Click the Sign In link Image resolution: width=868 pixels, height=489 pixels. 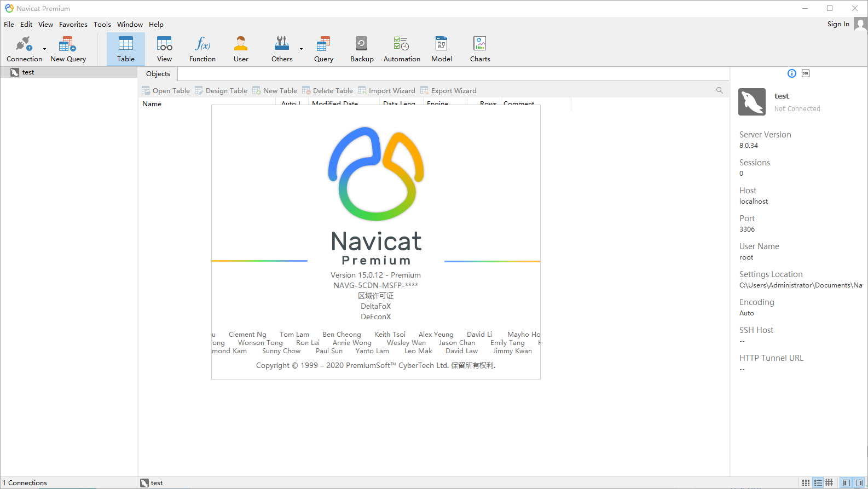(838, 24)
